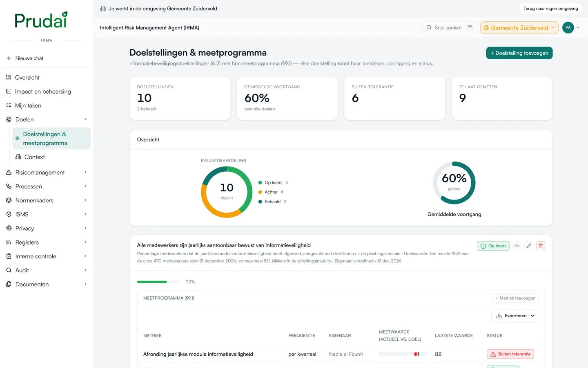Delete the doelstelling with the trash icon
The image size is (588, 368).
pos(541,246)
